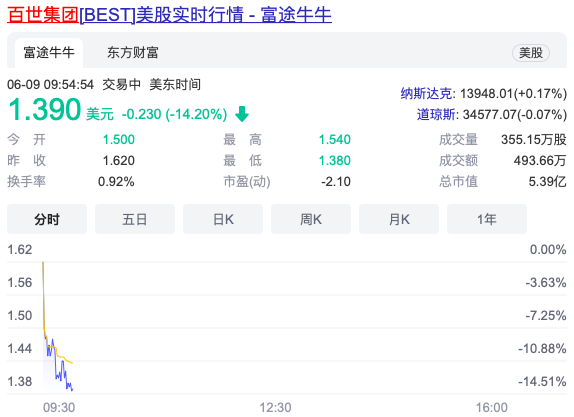The width and height of the screenshot is (574, 417).
Task: Click the green down arrow icon
Action: coord(242,114)
